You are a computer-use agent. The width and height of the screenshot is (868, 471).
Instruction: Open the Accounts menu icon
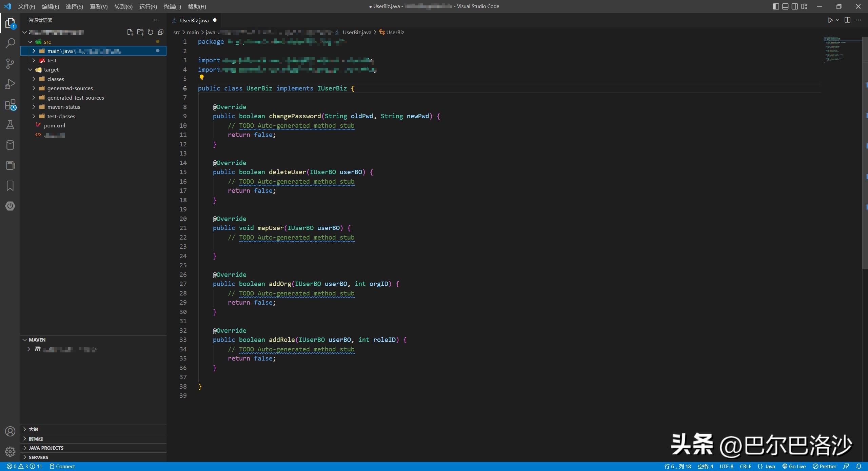point(10,431)
